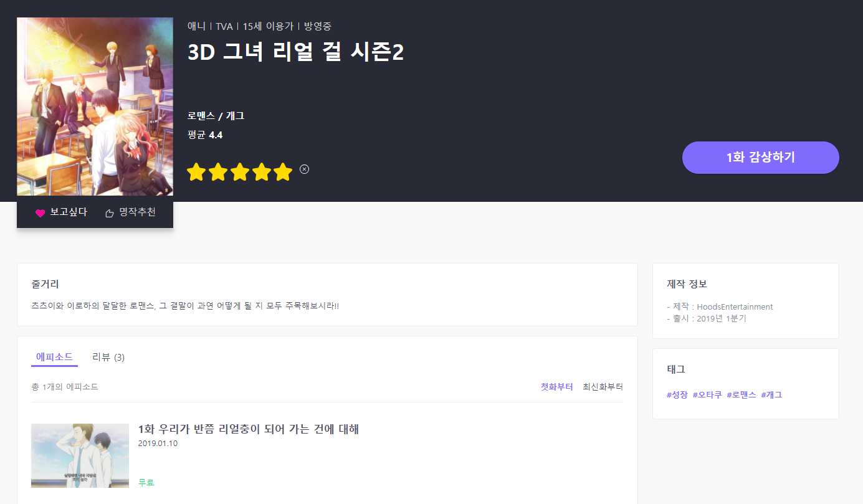
Task: Click the #개그 tag
Action: click(x=771, y=395)
